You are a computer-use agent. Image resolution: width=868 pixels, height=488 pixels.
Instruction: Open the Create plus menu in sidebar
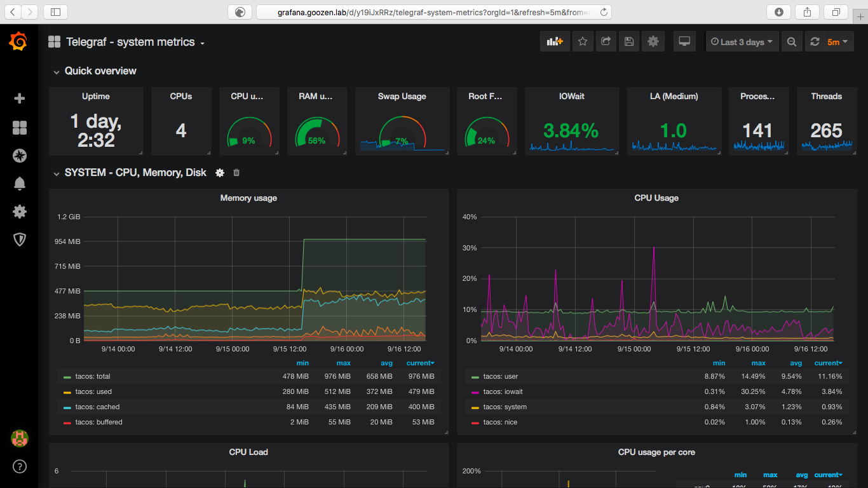(19, 98)
